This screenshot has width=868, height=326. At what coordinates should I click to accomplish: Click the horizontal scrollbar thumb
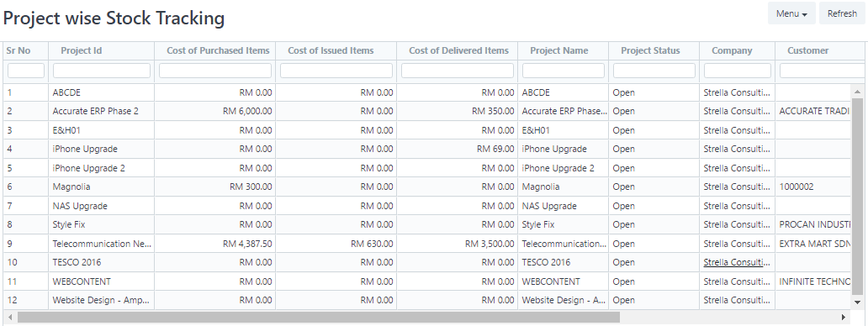[x=318, y=317]
